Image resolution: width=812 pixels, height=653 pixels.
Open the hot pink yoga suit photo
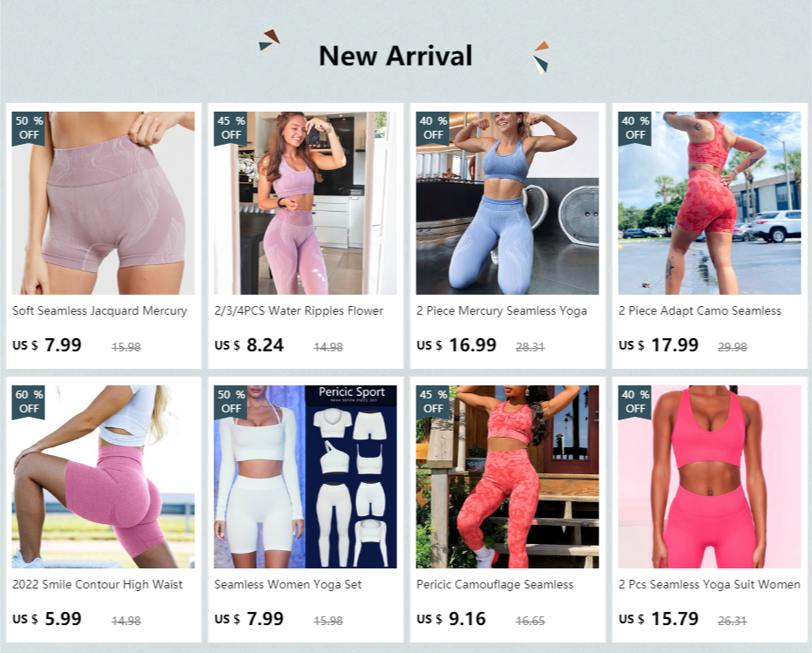(709, 476)
